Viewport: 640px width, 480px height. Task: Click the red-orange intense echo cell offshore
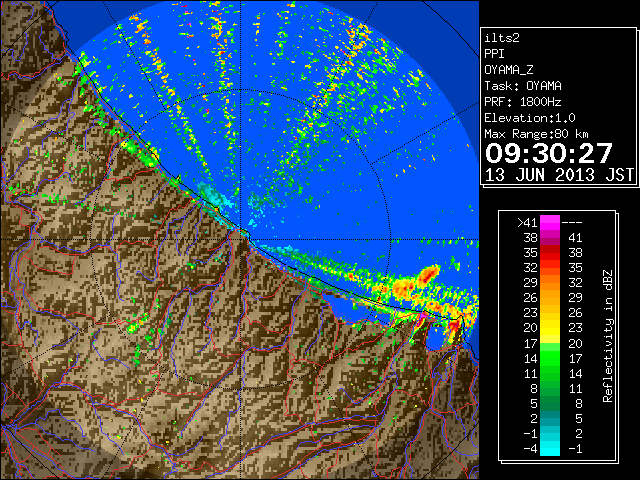(427, 274)
